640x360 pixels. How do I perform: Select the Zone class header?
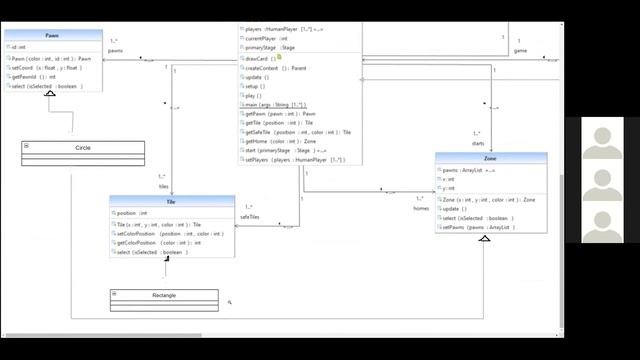pyautogui.click(x=491, y=158)
